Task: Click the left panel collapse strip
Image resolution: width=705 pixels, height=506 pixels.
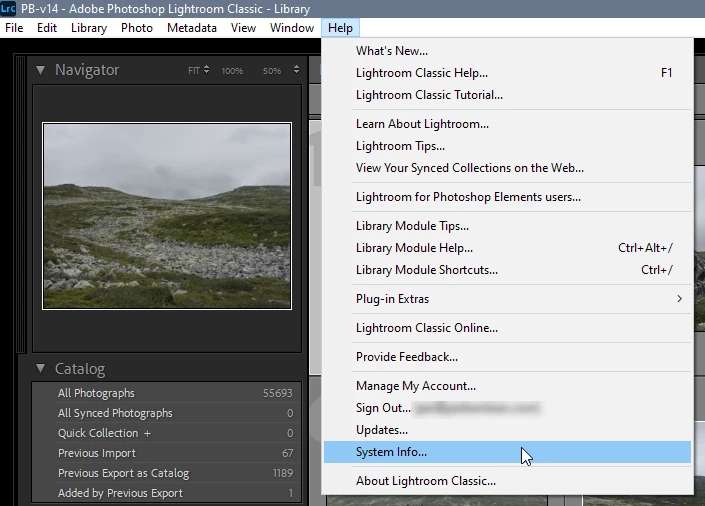Action: pyautogui.click(x=20, y=203)
